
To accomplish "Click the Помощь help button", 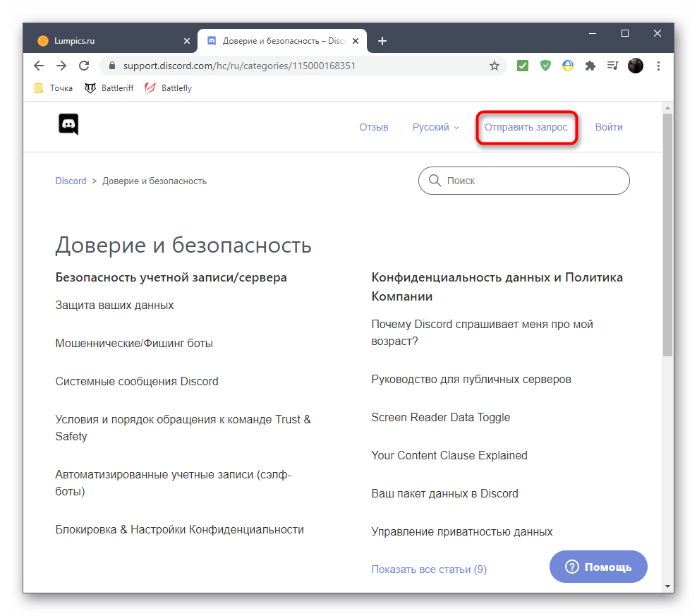I will pos(598,567).
